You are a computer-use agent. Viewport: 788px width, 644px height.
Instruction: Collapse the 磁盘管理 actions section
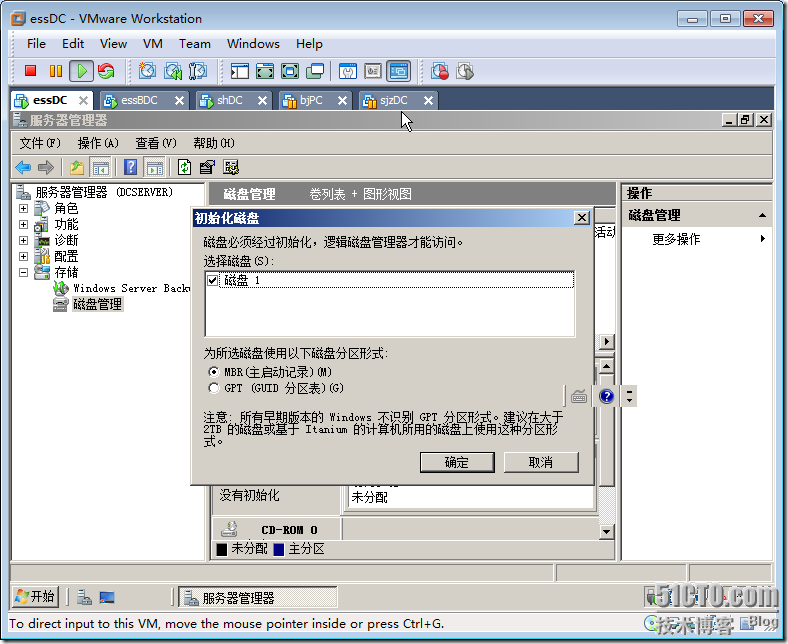762,215
